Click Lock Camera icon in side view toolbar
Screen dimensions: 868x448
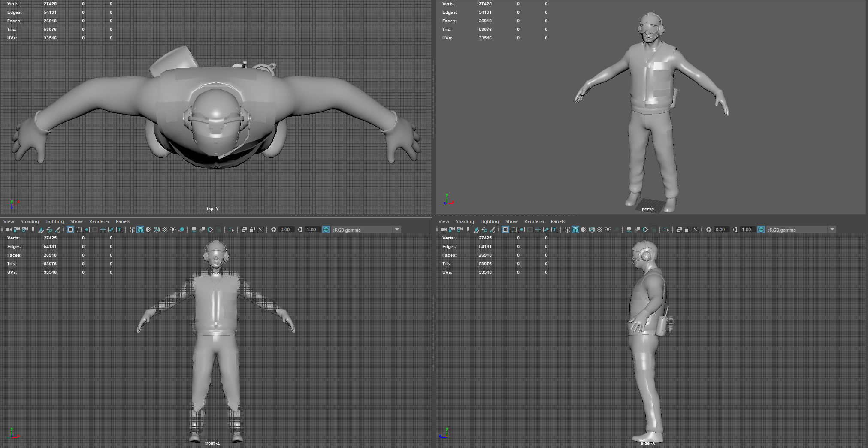(x=451, y=230)
